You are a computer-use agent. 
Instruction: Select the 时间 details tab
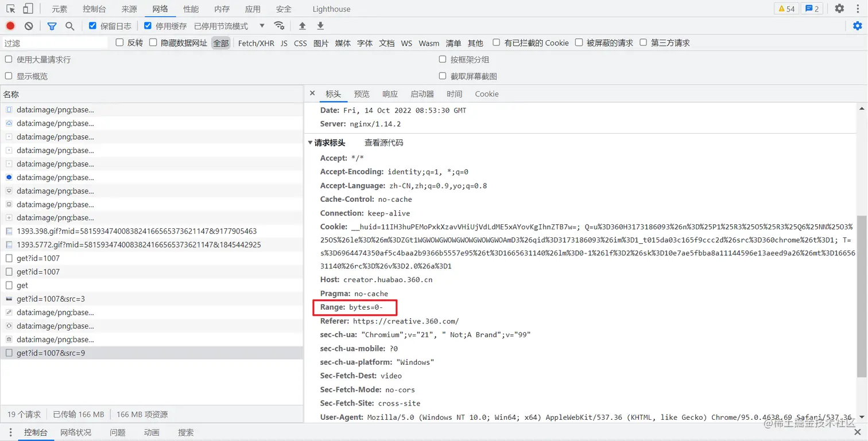tap(454, 94)
